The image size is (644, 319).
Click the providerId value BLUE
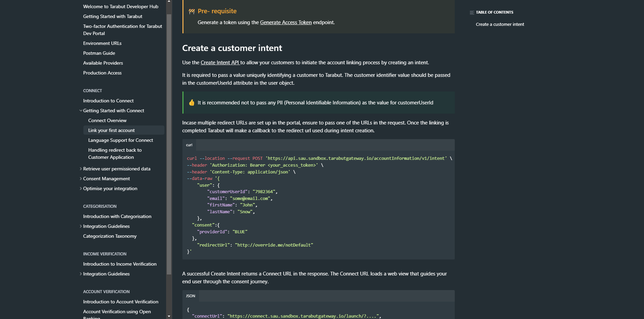[240, 232]
